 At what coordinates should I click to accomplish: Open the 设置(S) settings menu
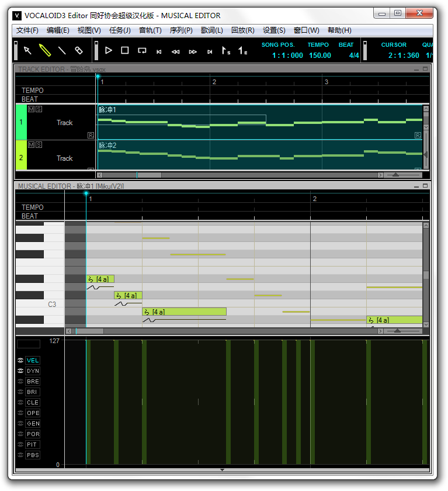click(x=274, y=30)
